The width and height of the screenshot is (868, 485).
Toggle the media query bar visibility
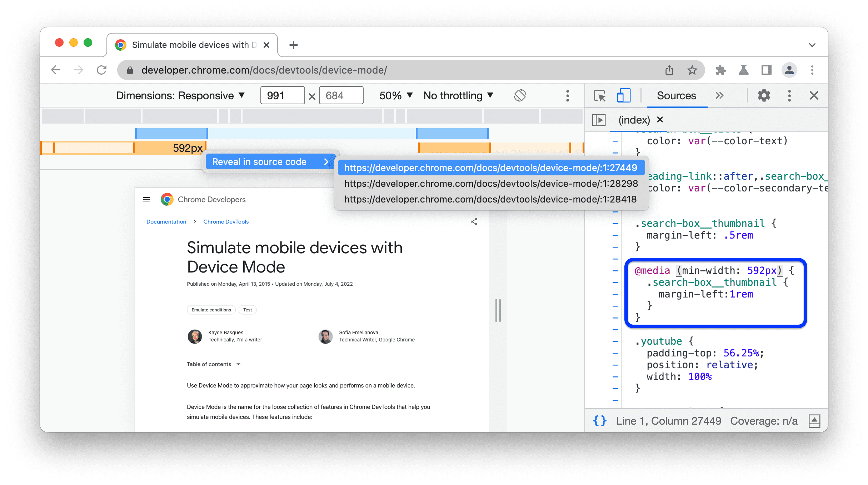(567, 95)
